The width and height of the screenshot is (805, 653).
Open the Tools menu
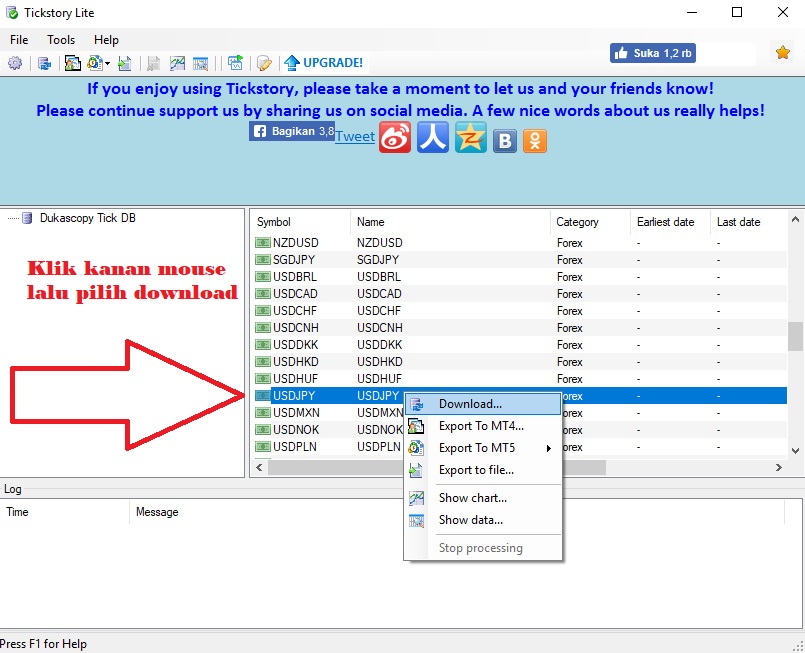tap(61, 40)
